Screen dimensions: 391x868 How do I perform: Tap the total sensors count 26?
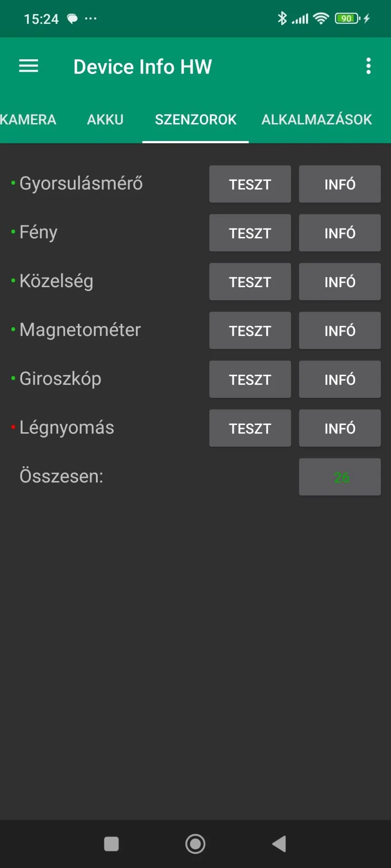pyautogui.click(x=339, y=477)
